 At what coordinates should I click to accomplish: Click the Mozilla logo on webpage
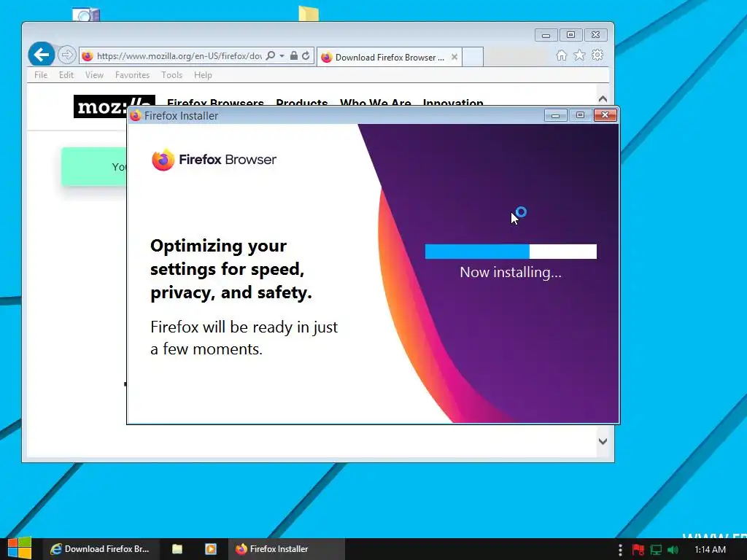(x=101, y=106)
